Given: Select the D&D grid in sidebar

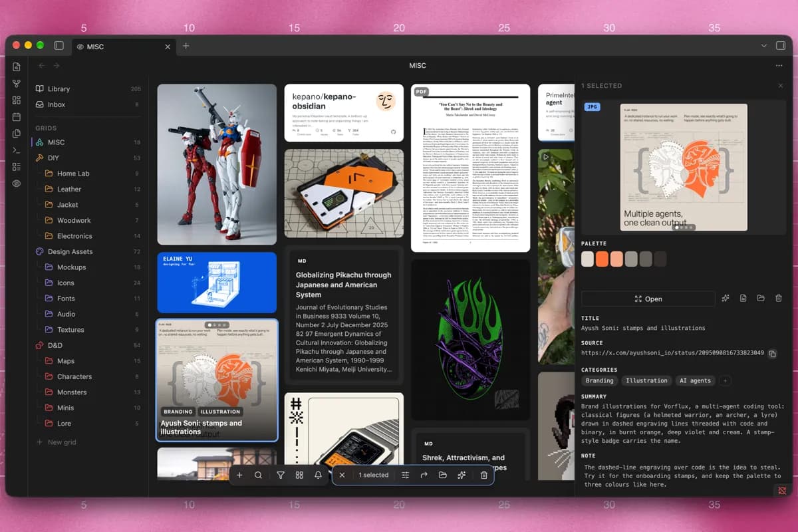Looking at the screenshot, I should pos(88,345).
